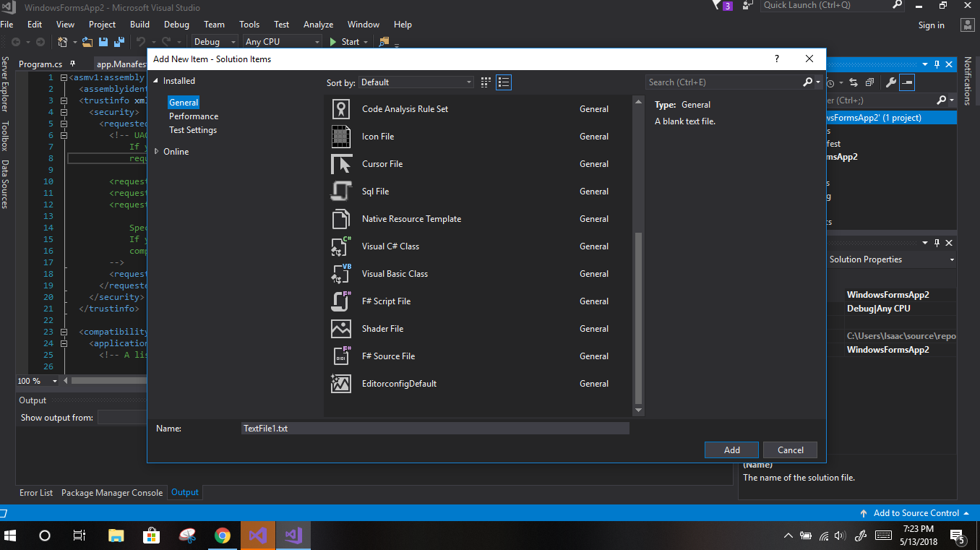Image resolution: width=980 pixels, height=550 pixels.
Task: Open Microsoft Store from the taskbar
Action: pyautogui.click(x=152, y=536)
